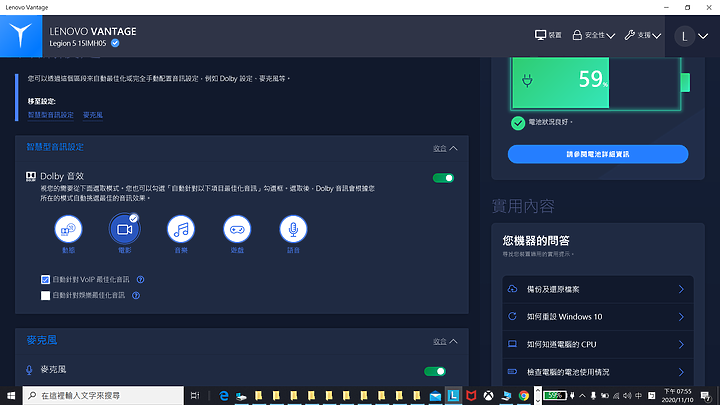Uncheck 自動針對 VoIP 最佳化音訊 checkbox
The height and width of the screenshot is (405, 720).
(x=45, y=280)
